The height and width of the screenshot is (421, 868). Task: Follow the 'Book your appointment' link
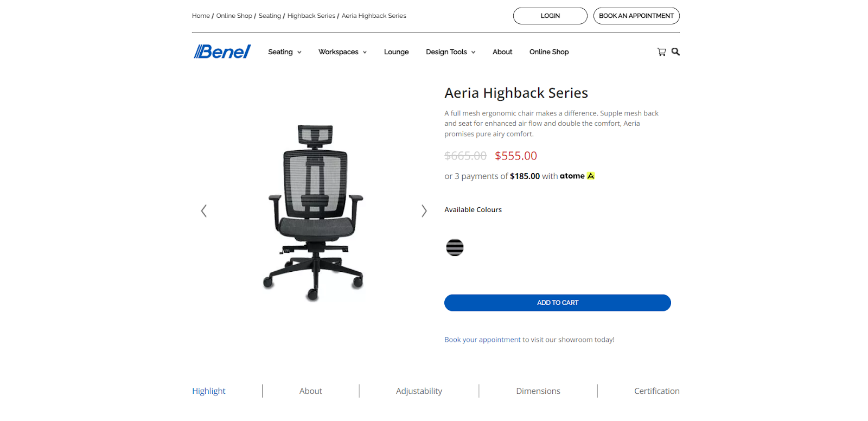pyautogui.click(x=482, y=340)
